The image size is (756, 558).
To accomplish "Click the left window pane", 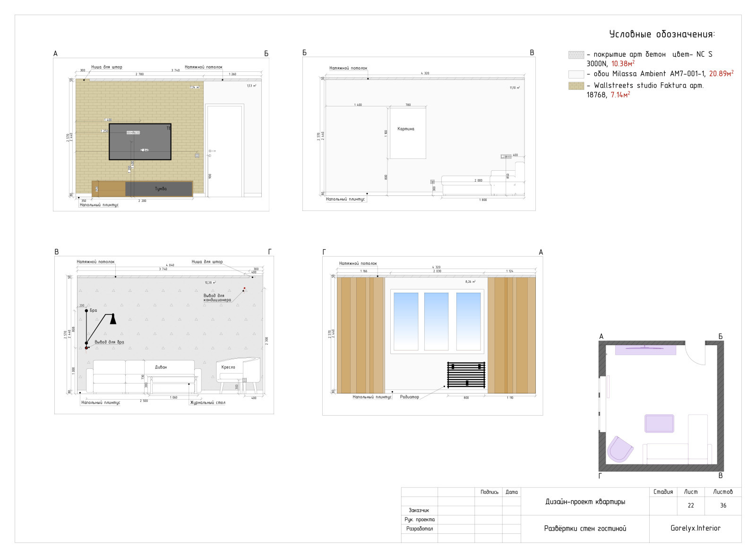I will [406, 322].
